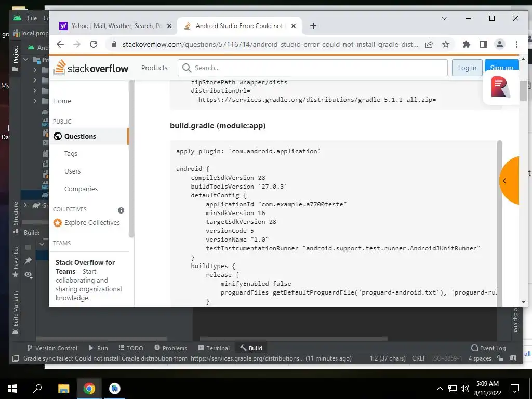Click the Log in button
Screen dimensions: 532x399
coord(467,68)
